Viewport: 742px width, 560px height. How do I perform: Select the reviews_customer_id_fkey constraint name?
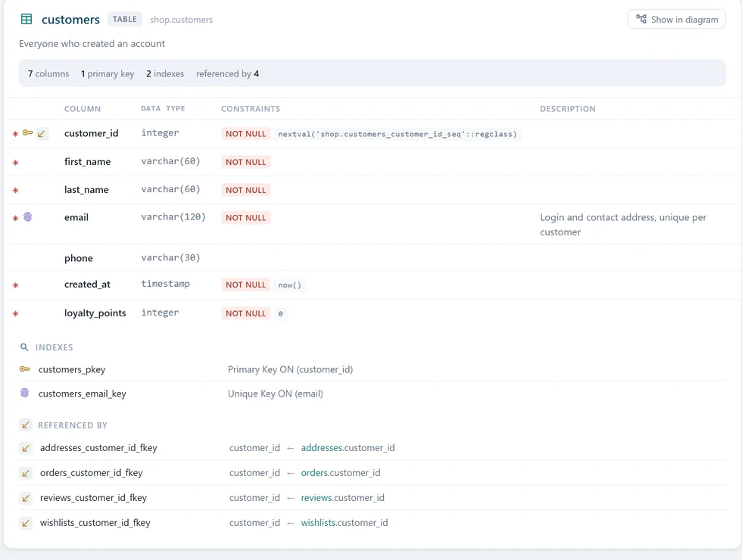93,498
